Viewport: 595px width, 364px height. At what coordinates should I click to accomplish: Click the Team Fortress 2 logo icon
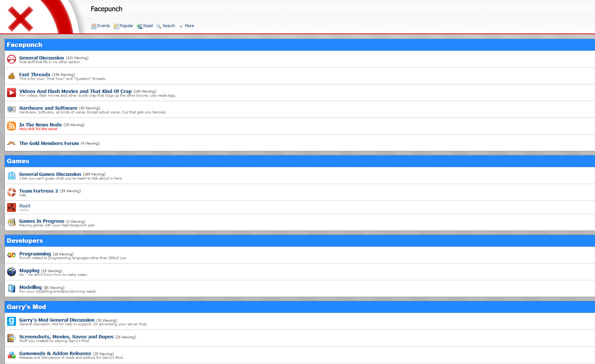(12, 192)
